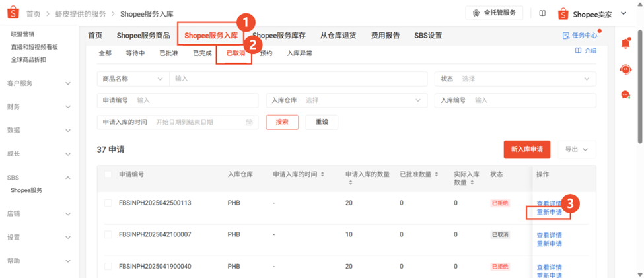Screen dimensions: 644x278
Task: Select the 入库异常 status filter tab
Action: [299, 53]
